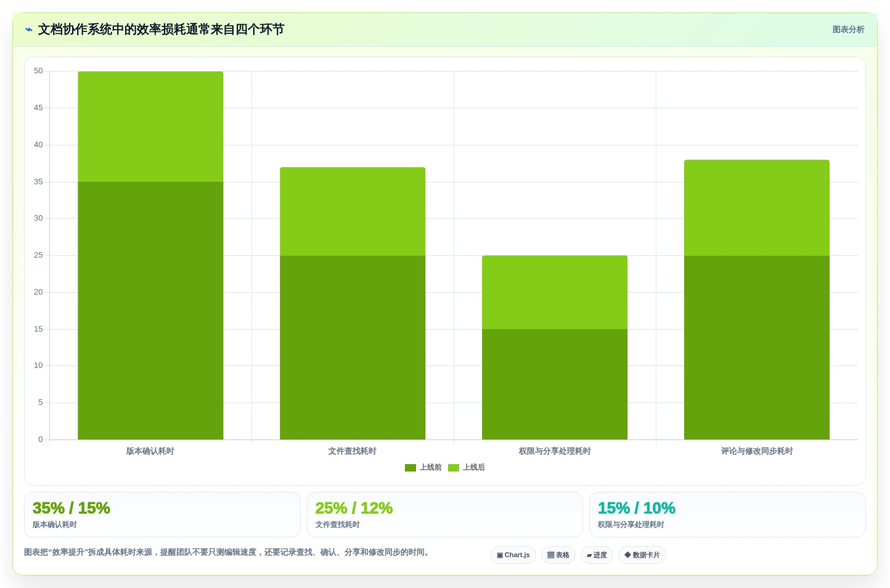
Task: Select the 25% / 12% 文件查找耗时 card
Action: [x=445, y=515]
